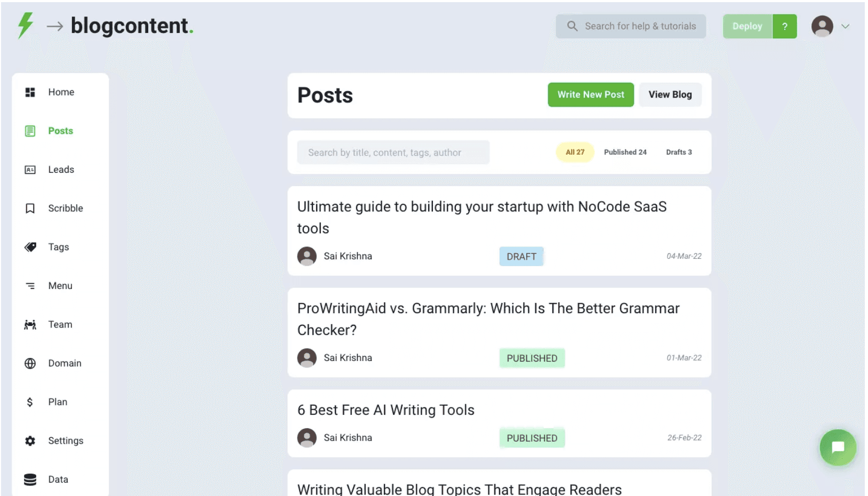Screen dimensions: 868x496
Task: Open Leads via the contact card icon
Action: [x=30, y=170]
